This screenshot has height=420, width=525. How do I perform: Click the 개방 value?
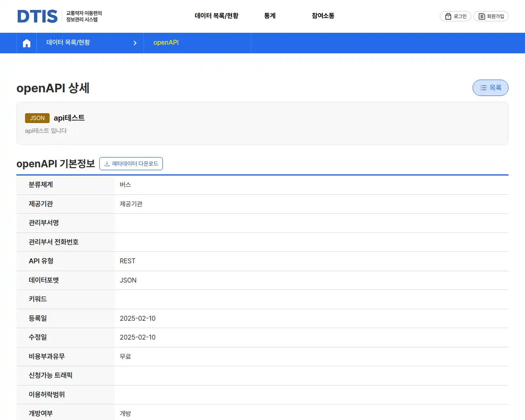click(x=126, y=413)
